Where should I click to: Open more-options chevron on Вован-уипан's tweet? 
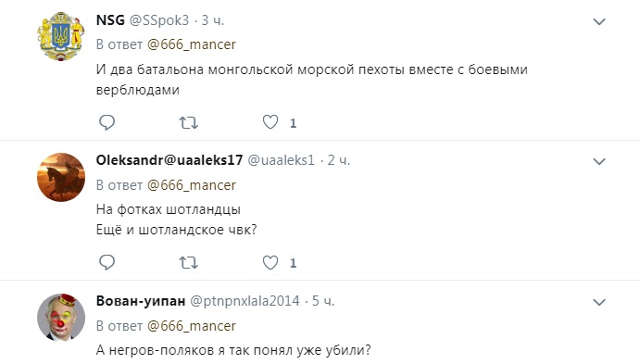[x=598, y=302]
